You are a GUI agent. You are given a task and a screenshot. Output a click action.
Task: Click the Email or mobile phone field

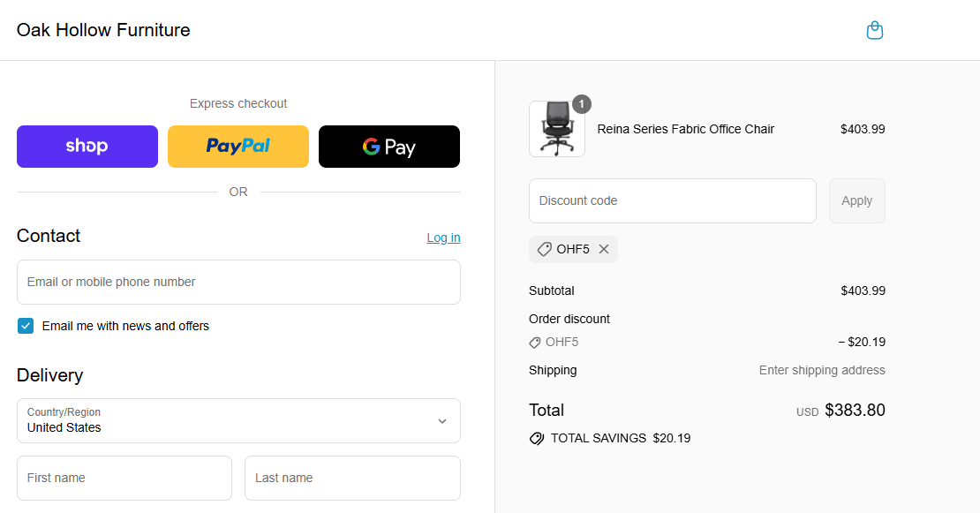pos(238,283)
